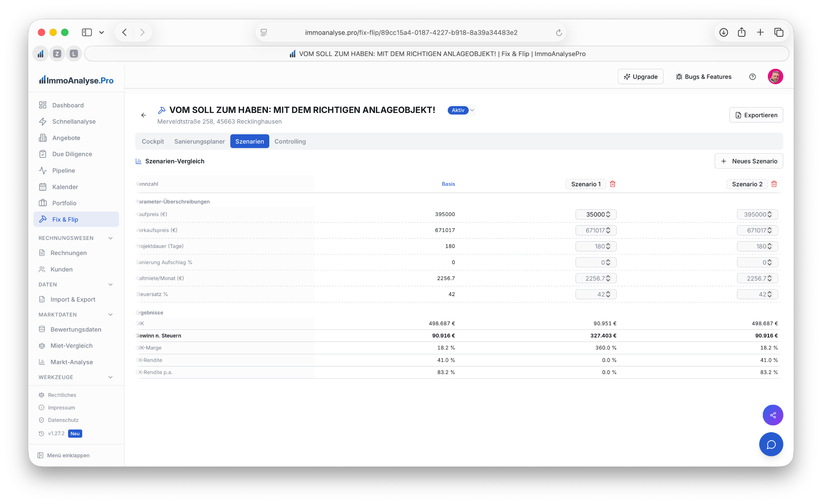Viewport: 822px width, 504px height.
Task: Show Safari tab overview icon
Action: [x=779, y=33]
